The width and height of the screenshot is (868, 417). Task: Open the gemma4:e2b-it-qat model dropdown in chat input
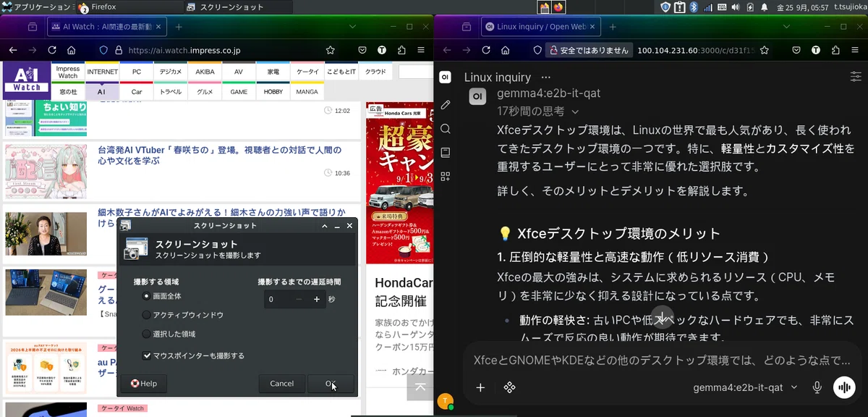[745, 387]
